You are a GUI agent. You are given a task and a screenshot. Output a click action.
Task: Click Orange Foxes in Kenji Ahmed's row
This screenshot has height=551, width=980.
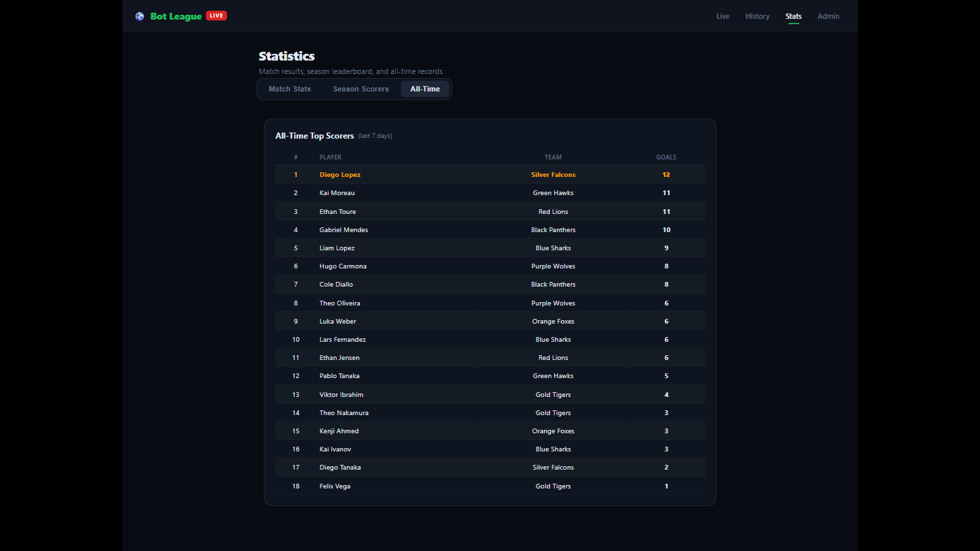coord(553,431)
